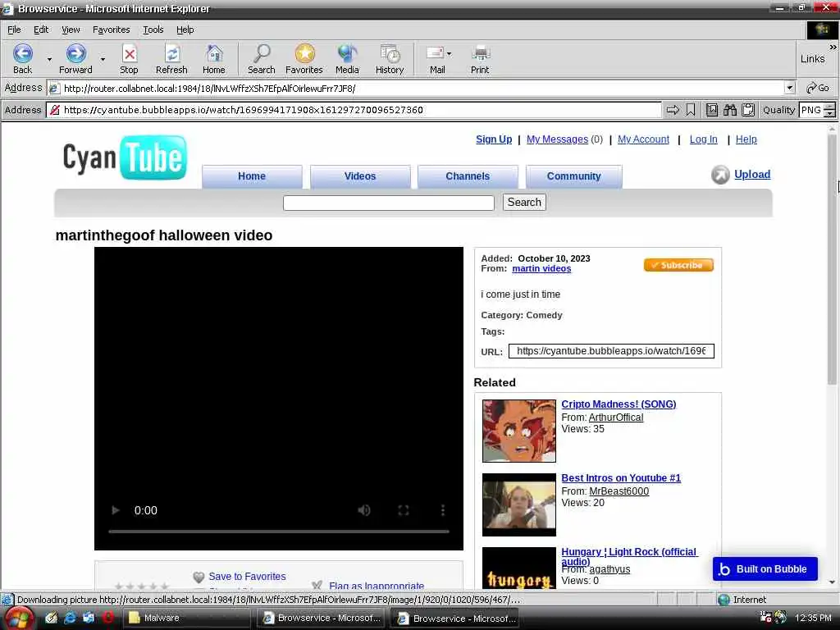This screenshot has height=630, width=840.
Task: Open the Back history dropdown arrow
Action: coord(49,59)
